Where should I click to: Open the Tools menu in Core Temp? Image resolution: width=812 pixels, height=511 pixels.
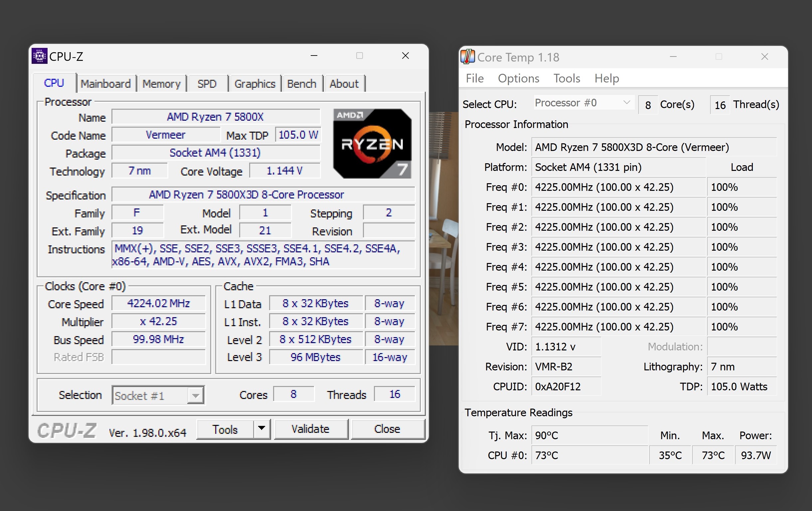(567, 78)
